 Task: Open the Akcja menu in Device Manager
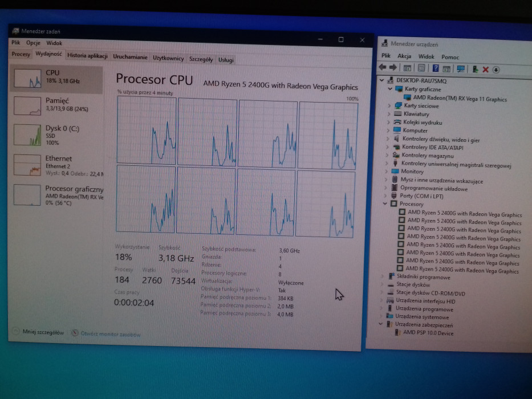click(x=404, y=56)
